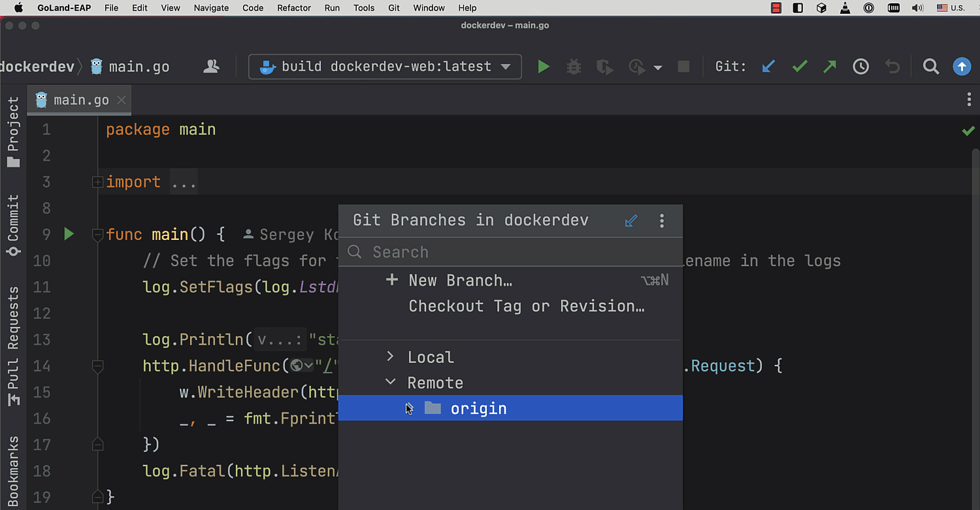Click the Code With Me people icon
The width and height of the screenshot is (980, 510).
coord(211,67)
